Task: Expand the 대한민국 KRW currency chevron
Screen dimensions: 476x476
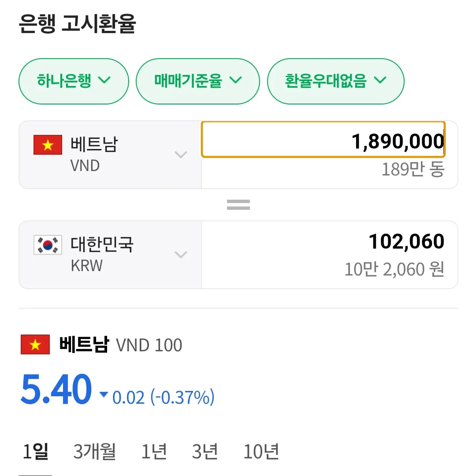Action: tap(181, 254)
